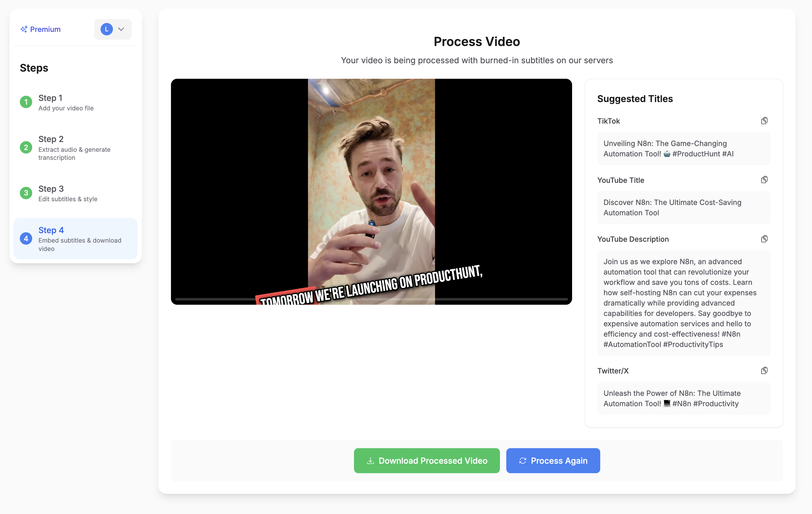Expand the account dropdown chevron

click(121, 29)
